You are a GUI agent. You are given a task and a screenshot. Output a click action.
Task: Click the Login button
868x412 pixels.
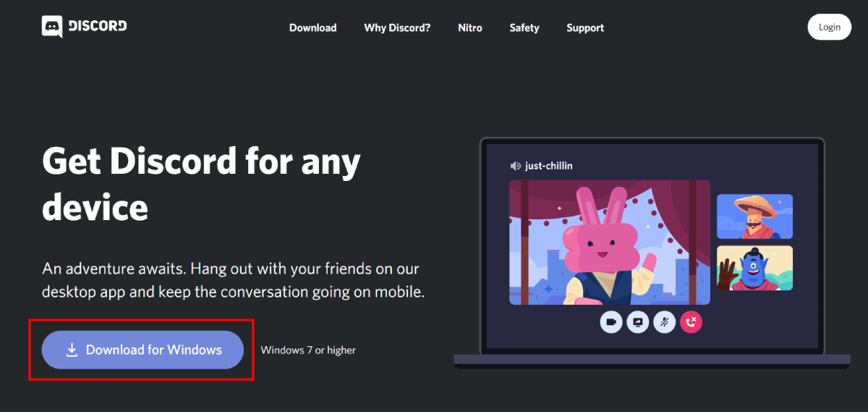tap(830, 27)
